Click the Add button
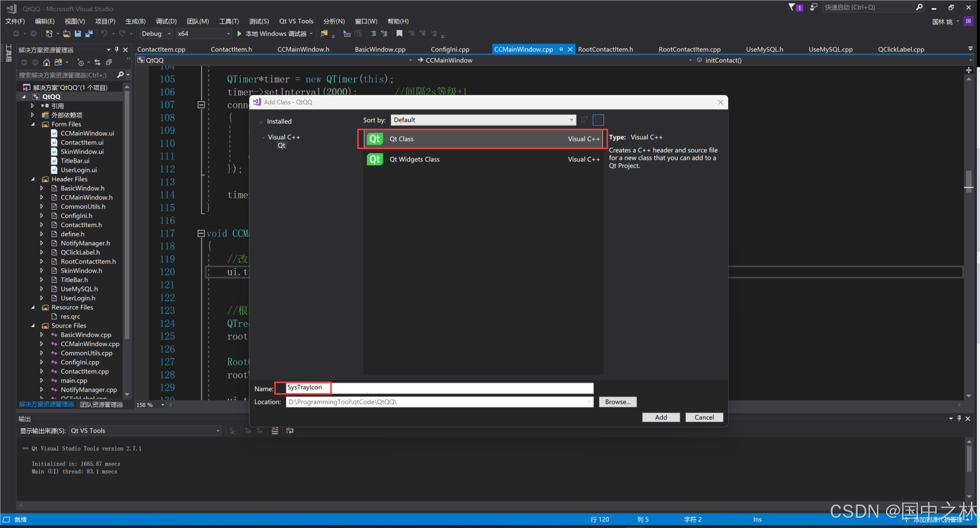This screenshot has height=528, width=980. pyautogui.click(x=661, y=417)
